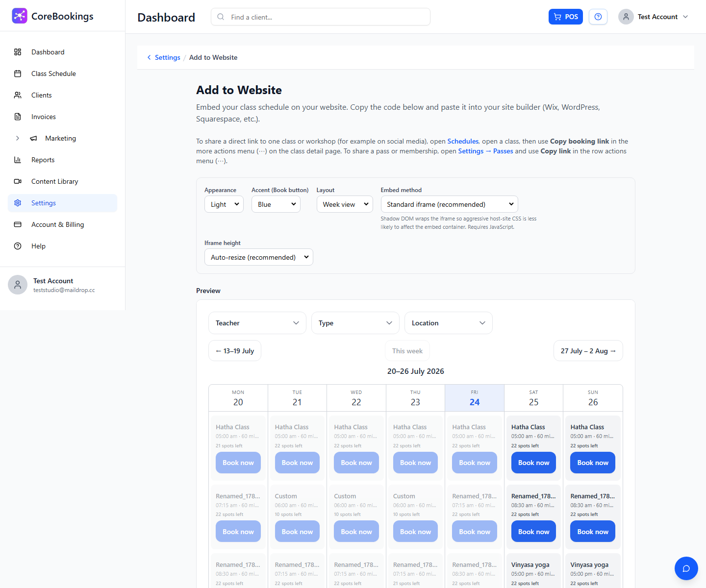Screen dimensions: 706x588
Task: Click the Clients people icon
Action: [18, 95]
